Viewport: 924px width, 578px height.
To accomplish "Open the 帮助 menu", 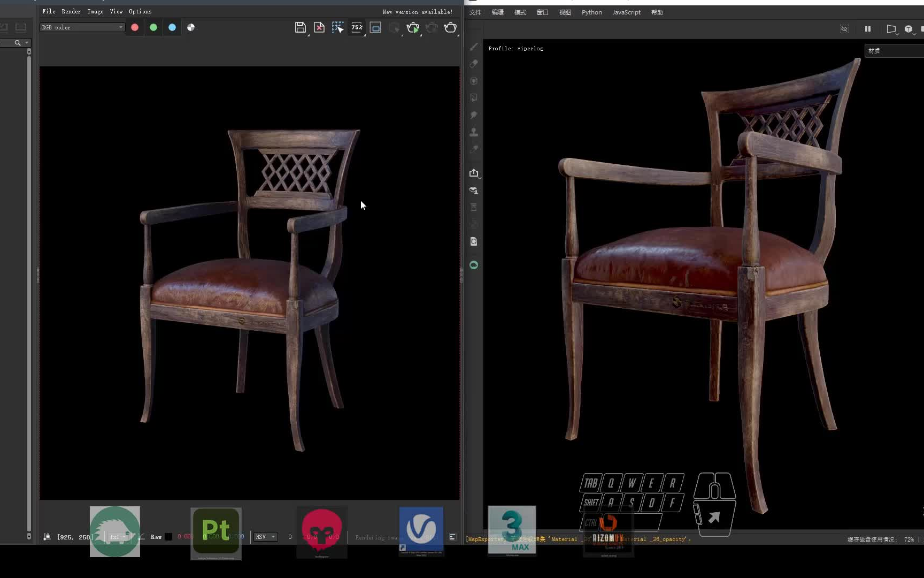I will click(657, 12).
